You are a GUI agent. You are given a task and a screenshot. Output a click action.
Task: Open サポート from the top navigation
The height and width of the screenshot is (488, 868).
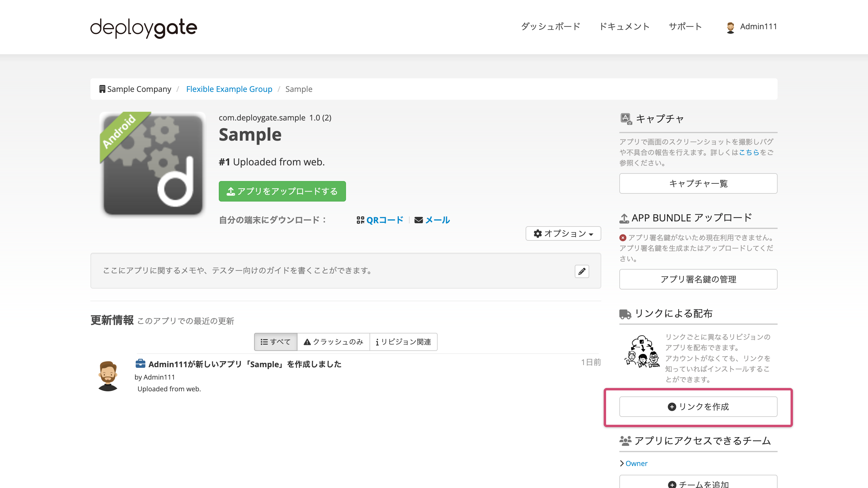[x=685, y=26]
